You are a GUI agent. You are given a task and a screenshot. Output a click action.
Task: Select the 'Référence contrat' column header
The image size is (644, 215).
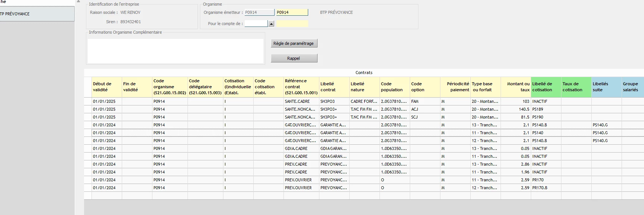click(301, 87)
